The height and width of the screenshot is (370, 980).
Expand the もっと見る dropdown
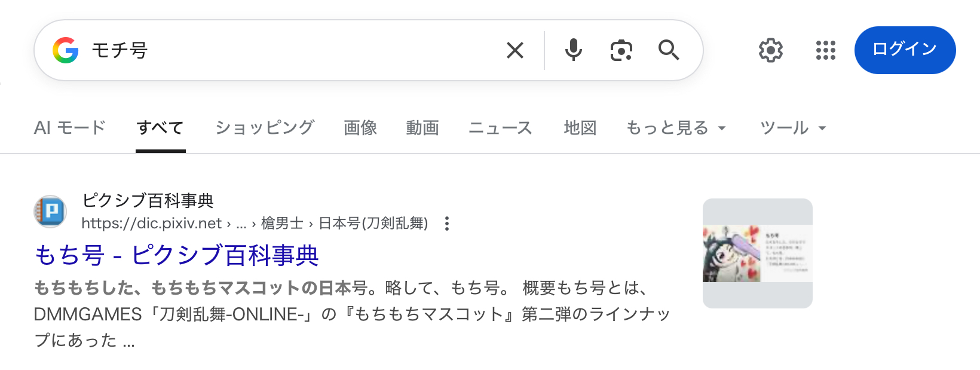tap(676, 128)
